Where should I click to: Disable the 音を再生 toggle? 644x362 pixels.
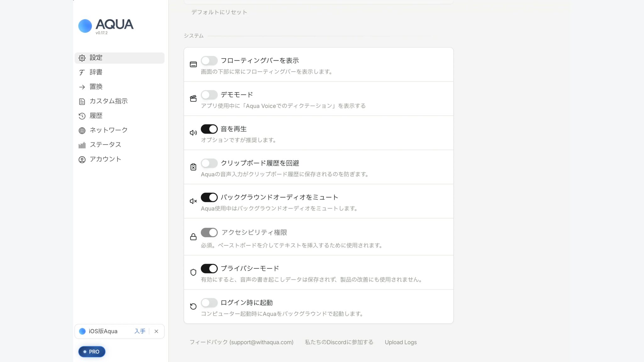(x=209, y=129)
